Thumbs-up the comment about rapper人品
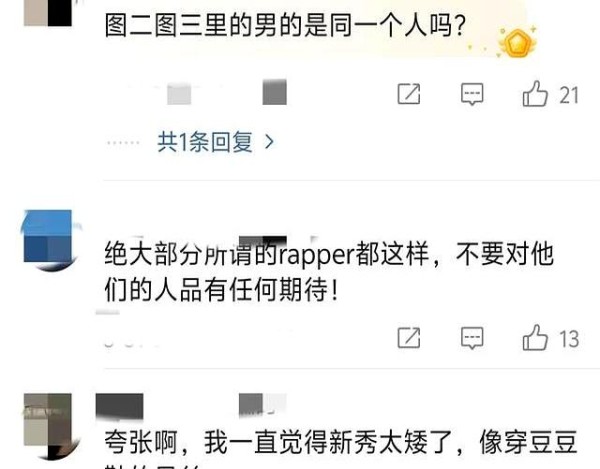This screenshot has width=600, height=469. click(x=535, y=337)
